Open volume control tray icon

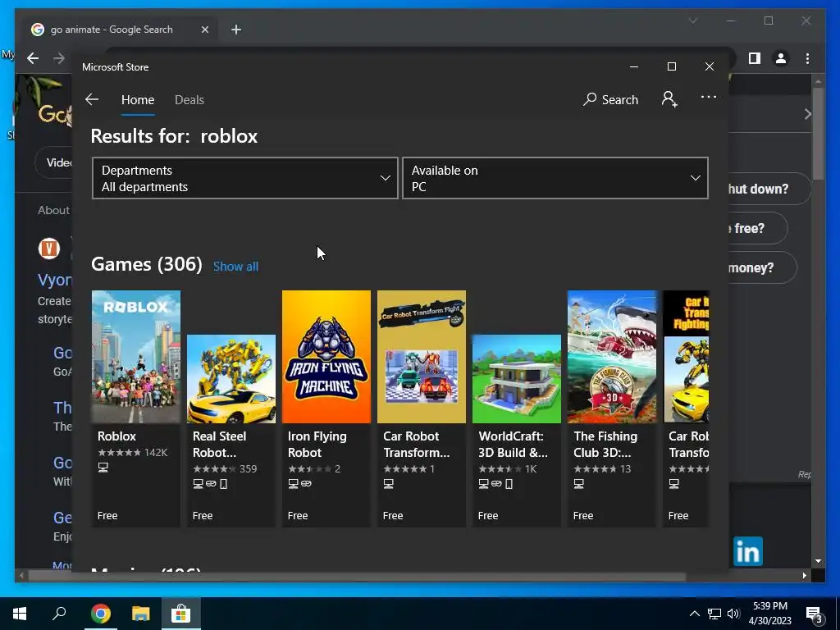[733, 614]
